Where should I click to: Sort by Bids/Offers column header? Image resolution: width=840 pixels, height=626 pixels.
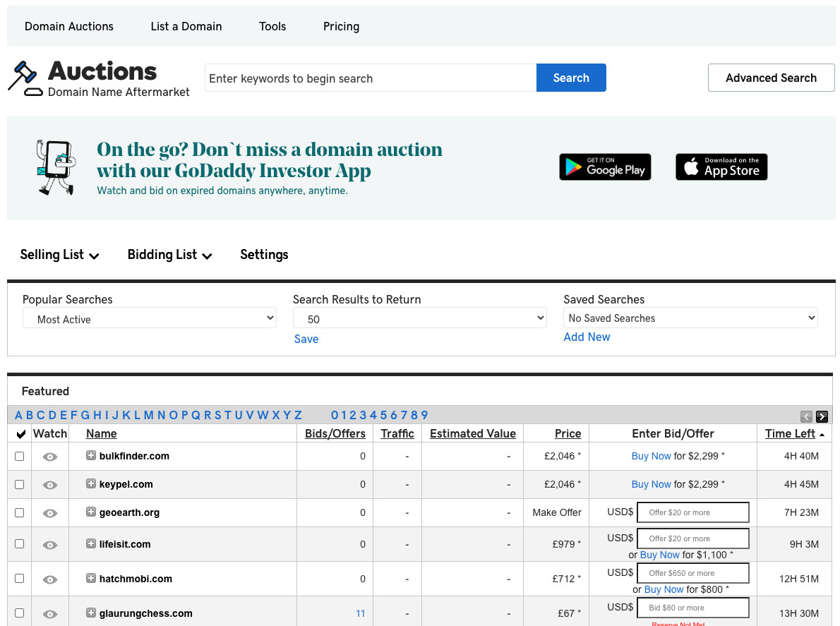coord(335,434)
